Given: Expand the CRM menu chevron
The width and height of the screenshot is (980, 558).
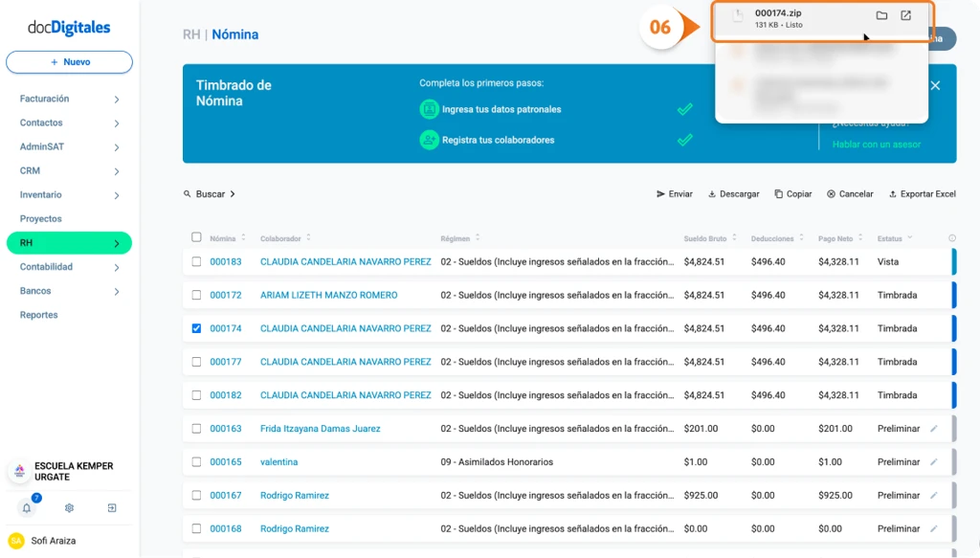Looking at the screenshot, I should point(117,171).
